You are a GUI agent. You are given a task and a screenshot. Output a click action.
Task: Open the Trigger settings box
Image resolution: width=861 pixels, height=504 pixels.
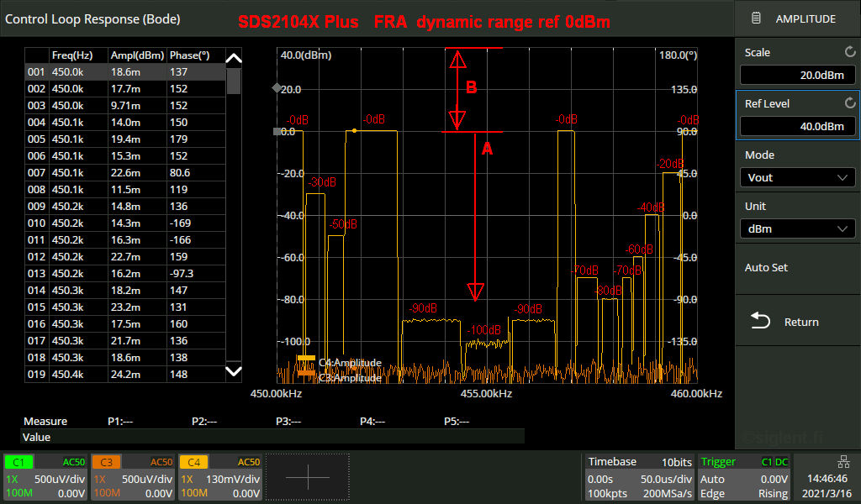[744, 477]
